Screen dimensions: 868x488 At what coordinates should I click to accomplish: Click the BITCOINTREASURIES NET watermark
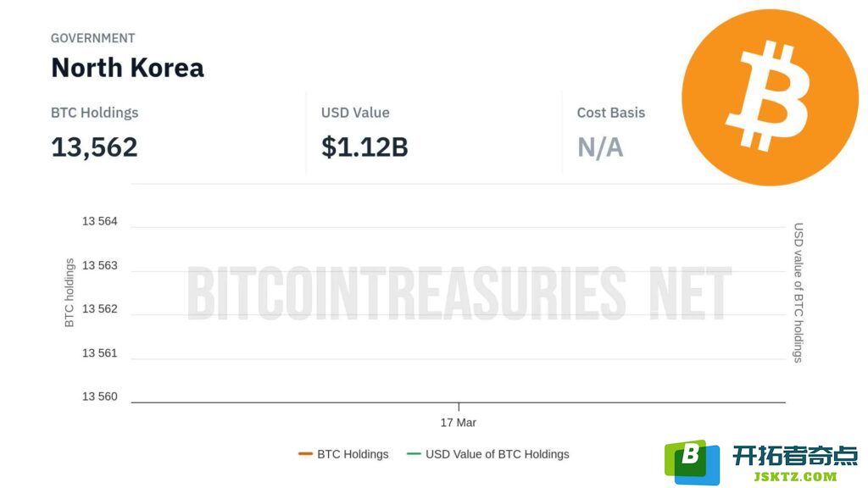(459, 293)
